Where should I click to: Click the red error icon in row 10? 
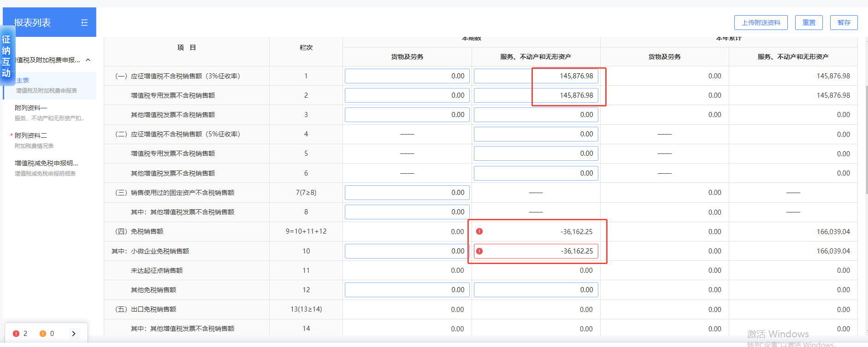tap(479, 251)
